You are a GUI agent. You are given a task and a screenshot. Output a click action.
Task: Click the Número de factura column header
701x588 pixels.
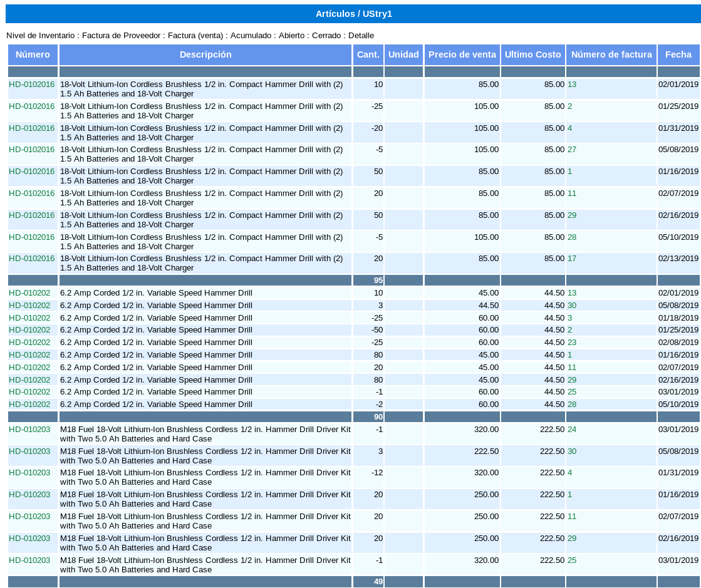611,55
